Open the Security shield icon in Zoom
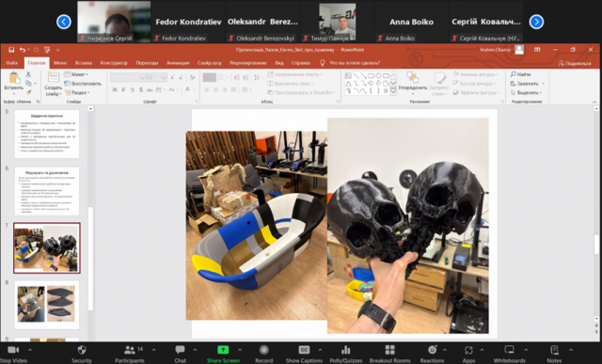Image resolution: width=602 pixels, height=364 pixels. tap(82, 350)
